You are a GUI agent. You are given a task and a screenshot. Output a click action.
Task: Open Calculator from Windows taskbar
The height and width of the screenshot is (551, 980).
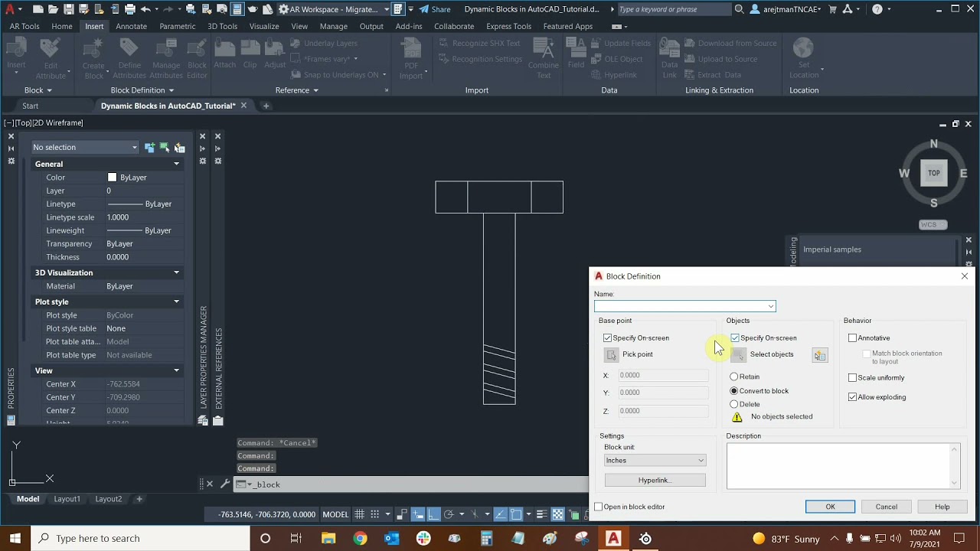(486, 539)
